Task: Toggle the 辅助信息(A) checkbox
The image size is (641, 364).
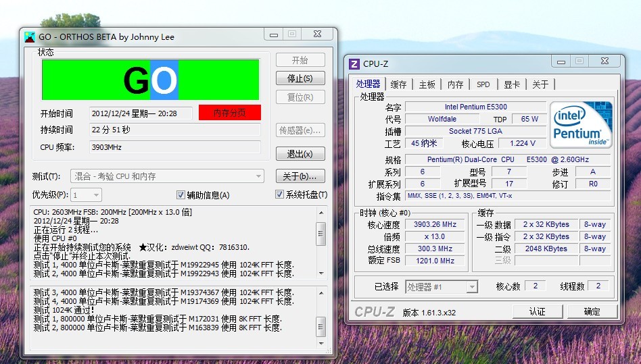Action: click(181, 195)
